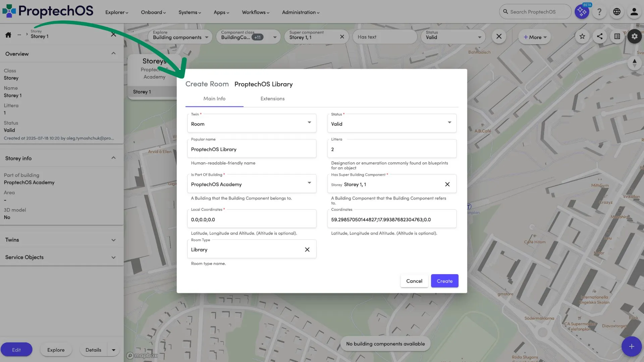Click the breadcrumb ellipsis
The width and height of the screenshot is (644, 362).
point(19,35)
